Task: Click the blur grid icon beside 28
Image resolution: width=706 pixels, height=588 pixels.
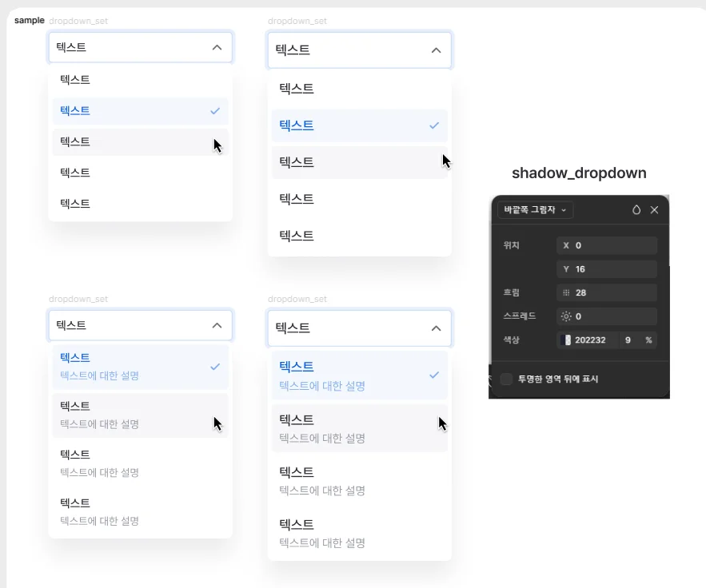Action: pyautogui.click(x=566, y=292)
